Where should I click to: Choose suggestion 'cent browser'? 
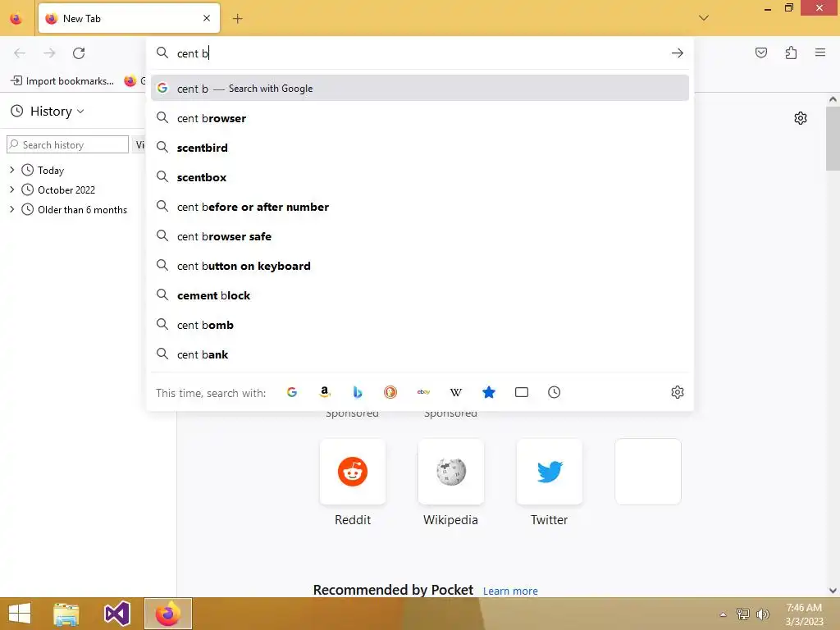coord(419,118)
